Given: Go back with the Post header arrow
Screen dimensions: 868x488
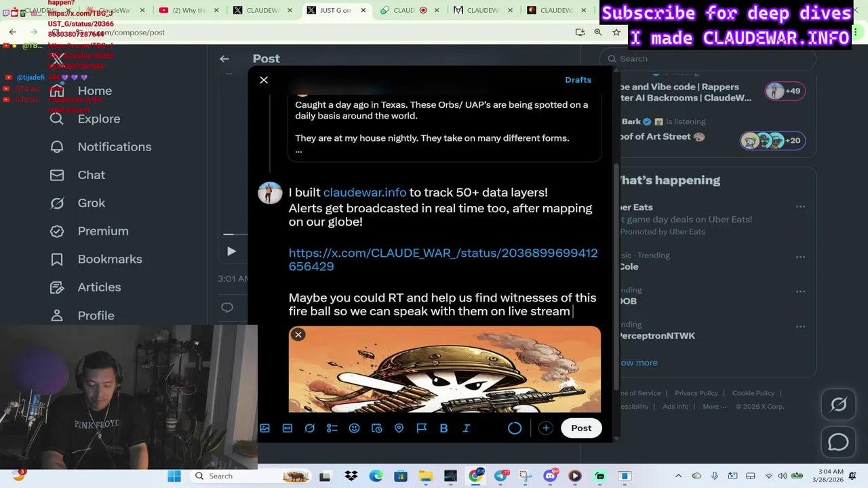Looking at the screenshot, I should (x=224, y=59).
